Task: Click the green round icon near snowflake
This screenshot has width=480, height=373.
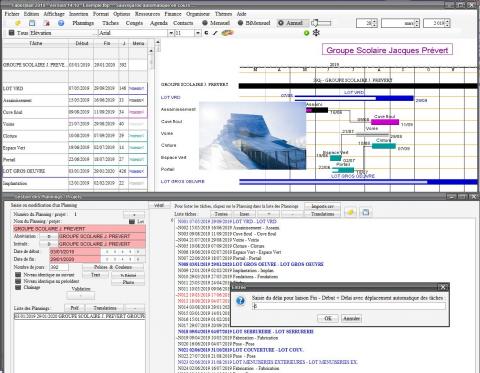Action: (307, 33)
